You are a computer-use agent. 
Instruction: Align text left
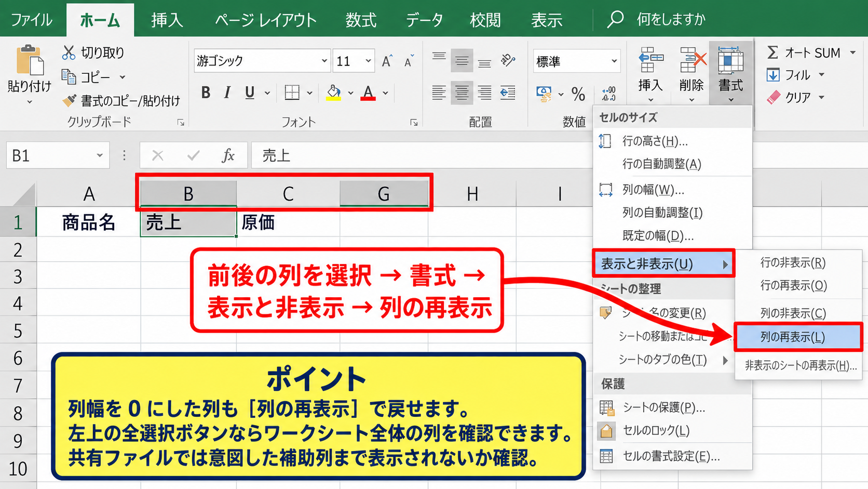(439, 93)
